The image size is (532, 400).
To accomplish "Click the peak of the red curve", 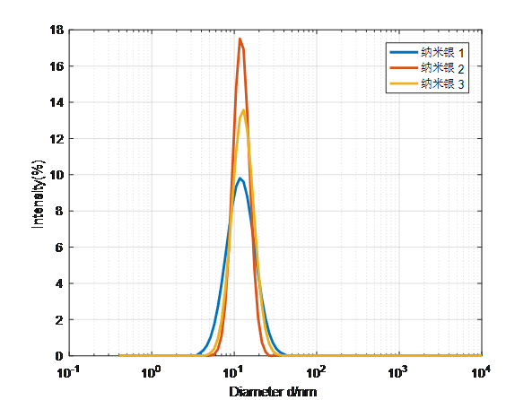I will click(240, 39).
